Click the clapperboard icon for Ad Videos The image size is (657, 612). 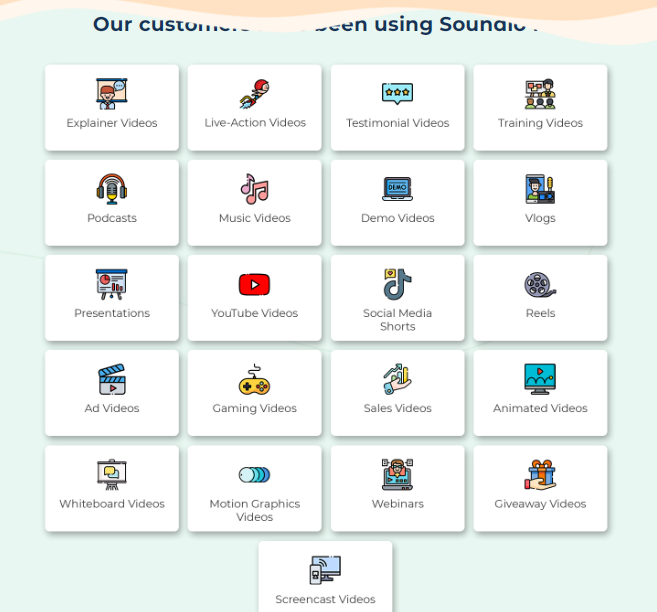111,380
